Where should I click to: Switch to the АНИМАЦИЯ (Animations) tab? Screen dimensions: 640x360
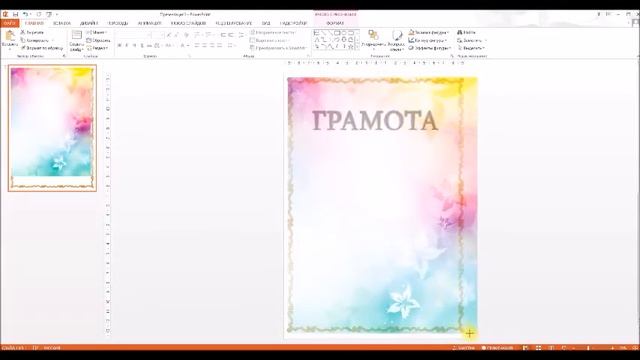149,23
